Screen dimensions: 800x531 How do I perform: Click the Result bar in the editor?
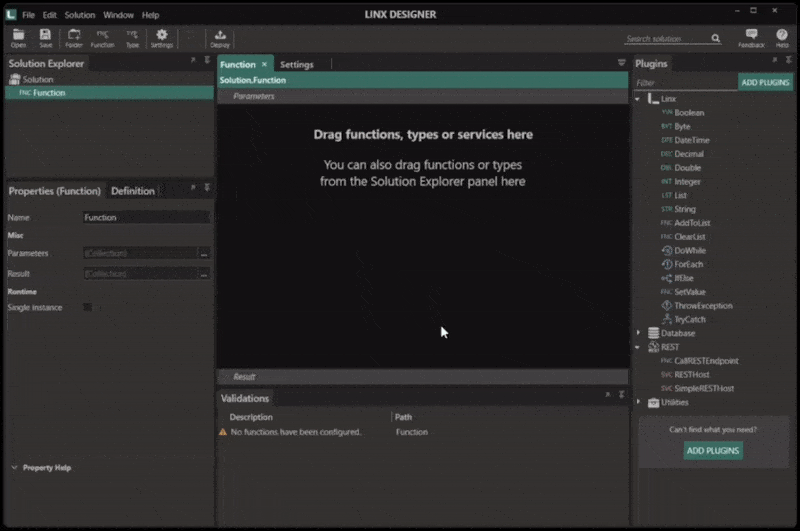coord(423,376)
